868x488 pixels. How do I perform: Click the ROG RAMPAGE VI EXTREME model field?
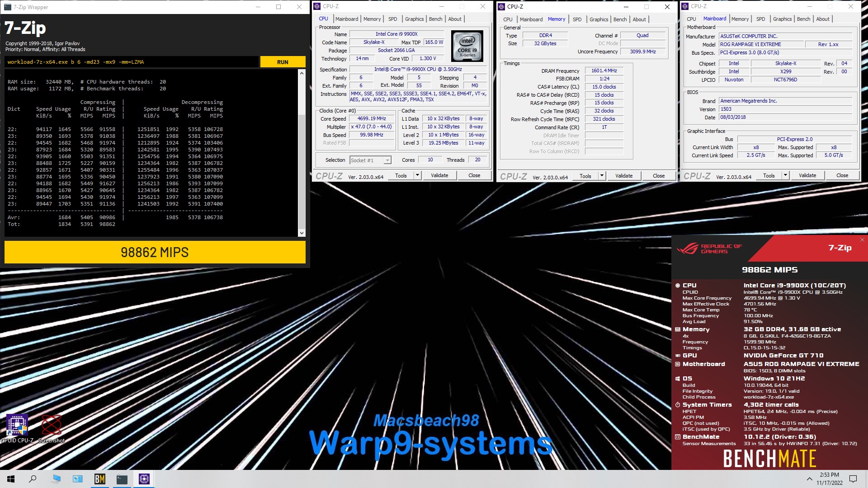761,44
